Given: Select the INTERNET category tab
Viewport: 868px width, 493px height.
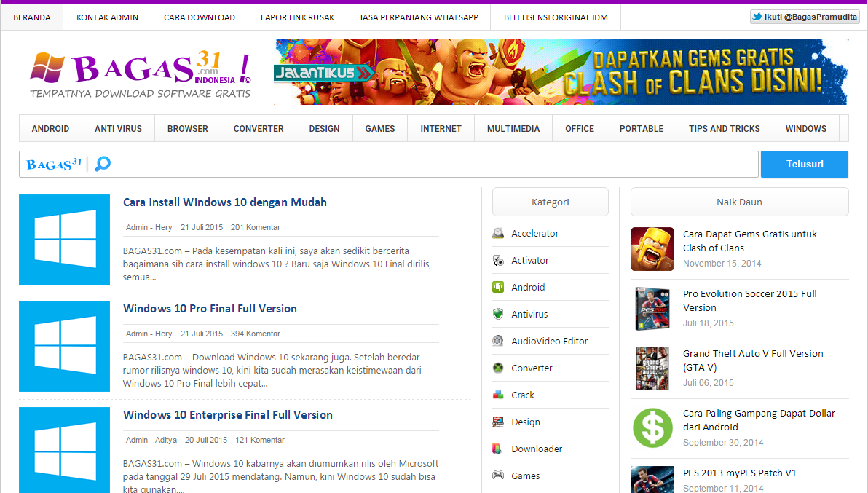Looking at the screenshot, I should 441,128.
